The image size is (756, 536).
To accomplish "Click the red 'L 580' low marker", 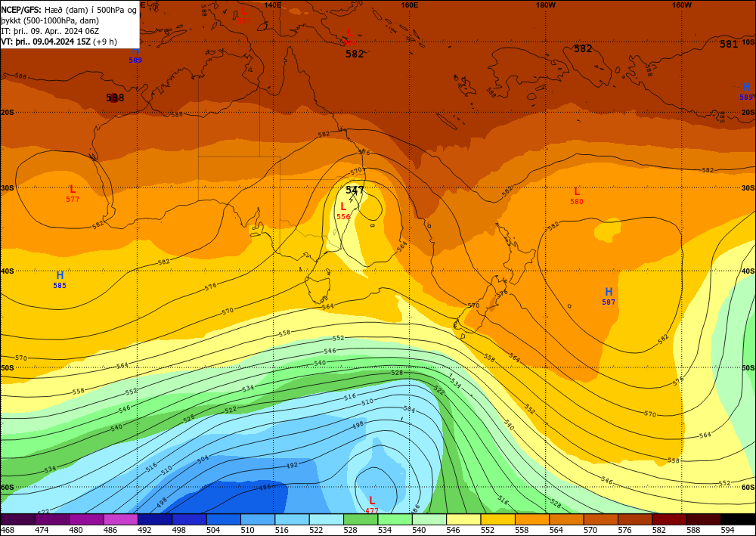I will click(x=577, y=196).
